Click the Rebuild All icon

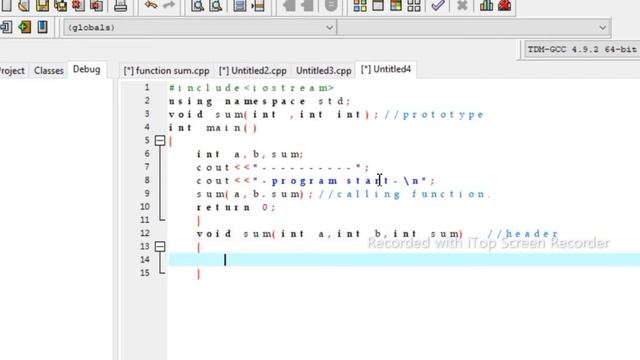414,5
